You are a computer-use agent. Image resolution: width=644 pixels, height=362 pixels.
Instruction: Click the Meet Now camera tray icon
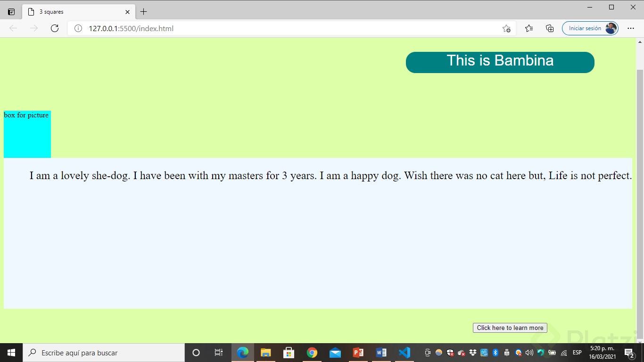pos(428,353)
